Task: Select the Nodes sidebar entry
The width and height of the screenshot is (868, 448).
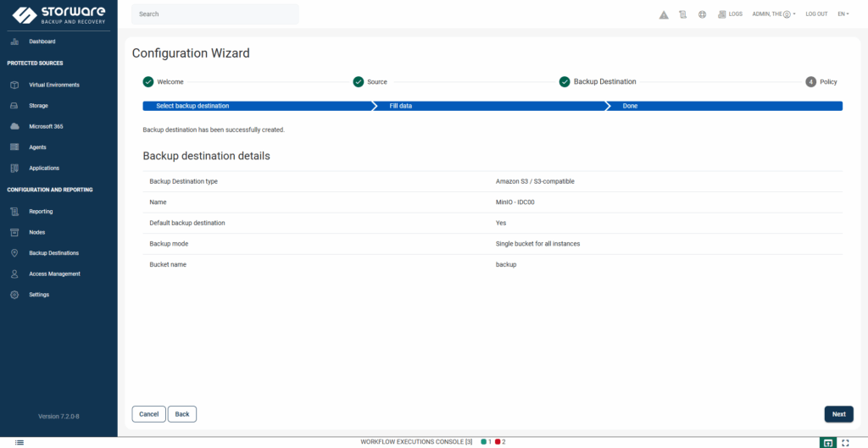Action: (37, 232)
